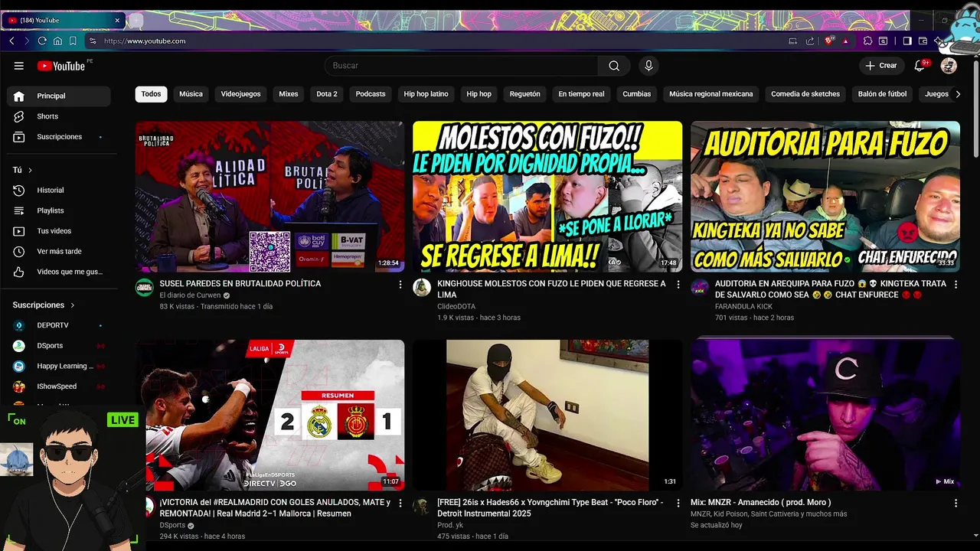Open the notifications bell
Image resolution: width=980 pixels, height=551 pixels.
pos(920,66)
